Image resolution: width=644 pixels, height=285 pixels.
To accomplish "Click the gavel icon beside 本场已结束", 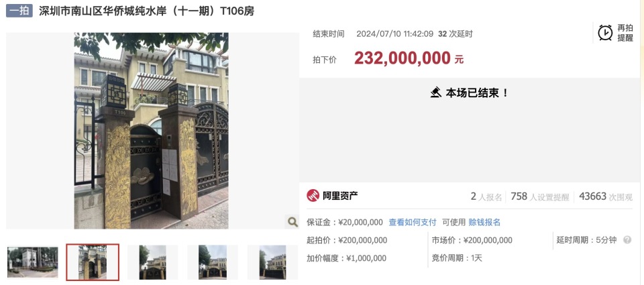I will (436, 93).
